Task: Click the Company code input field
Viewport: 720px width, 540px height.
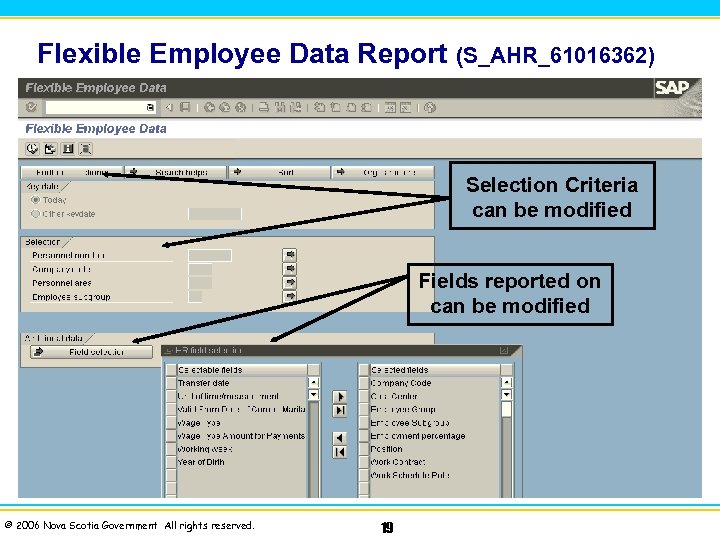Action: point(200,269)
